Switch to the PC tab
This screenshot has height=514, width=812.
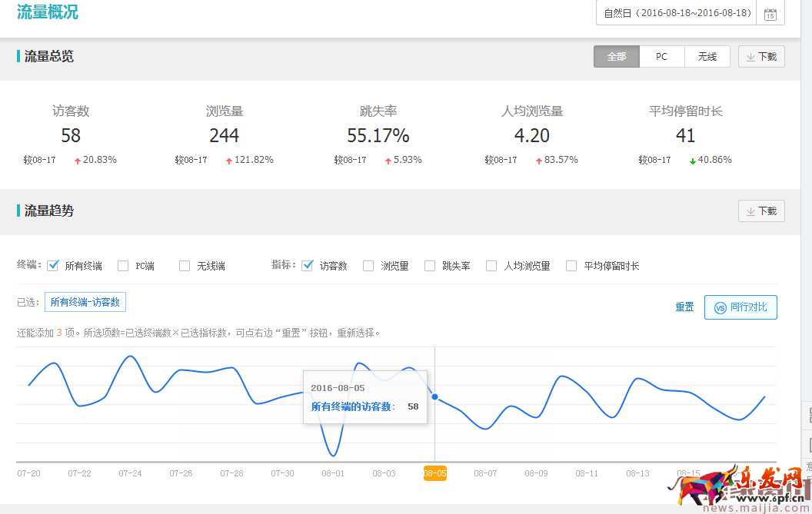pos(661,57)
